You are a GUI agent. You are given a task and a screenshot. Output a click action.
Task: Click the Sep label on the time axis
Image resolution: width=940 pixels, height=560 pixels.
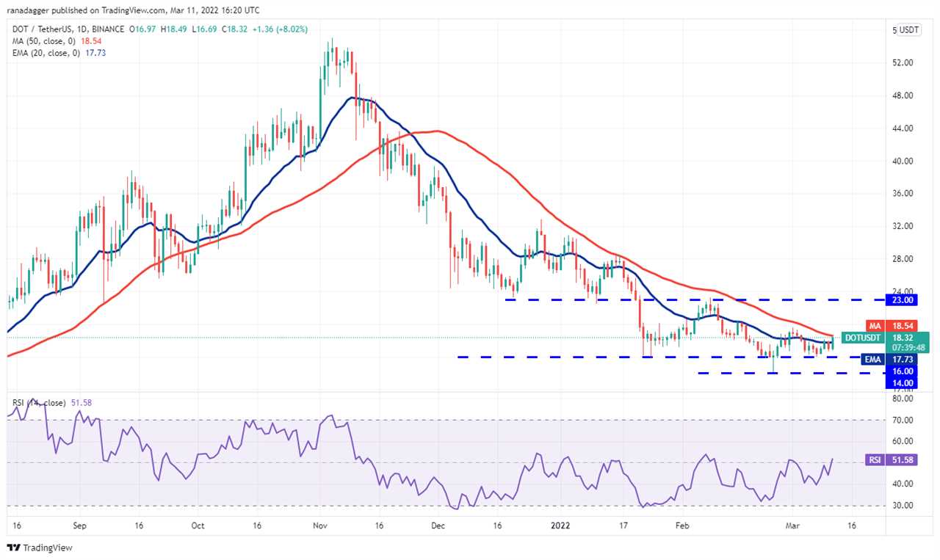(x=80, y=526)
